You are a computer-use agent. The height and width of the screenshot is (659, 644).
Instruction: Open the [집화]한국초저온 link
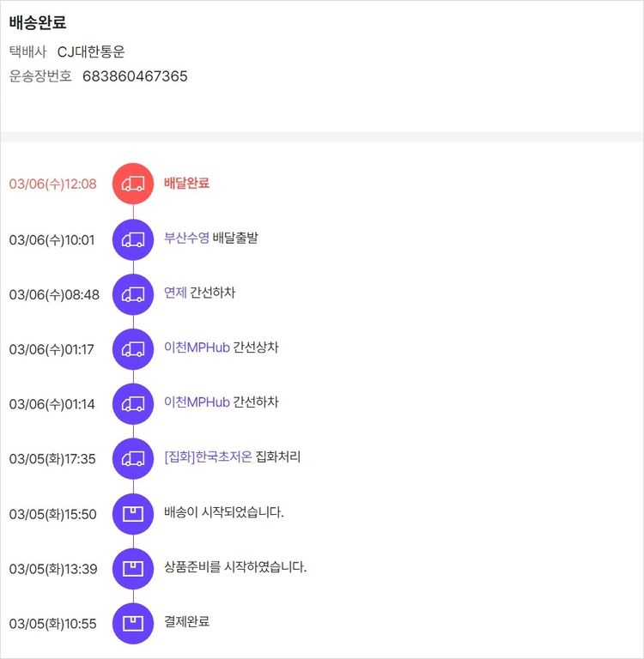[208, 457]
